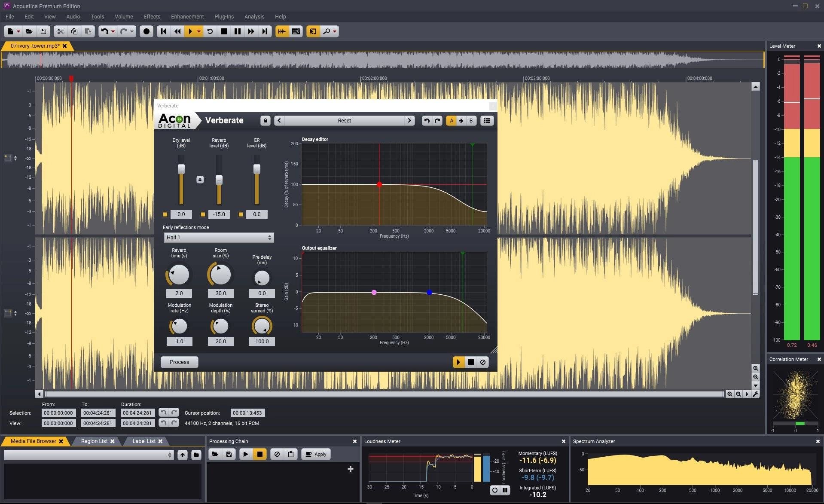Click the Stereo spread knob

[262, 327]
